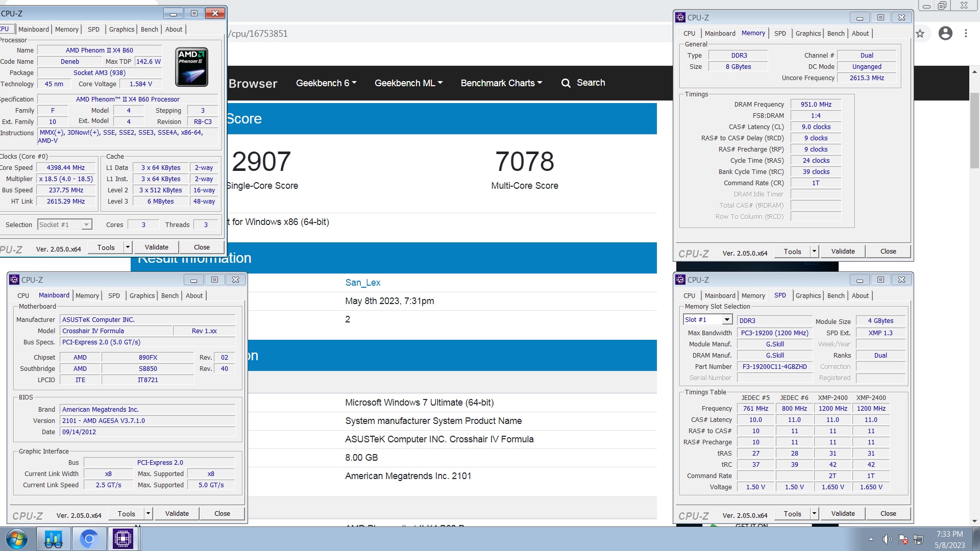Image resolution: width=980 pixels, height=551 pixels.
Task: Switch to CPU tab in SPD window
Action: tap(690, 296)
